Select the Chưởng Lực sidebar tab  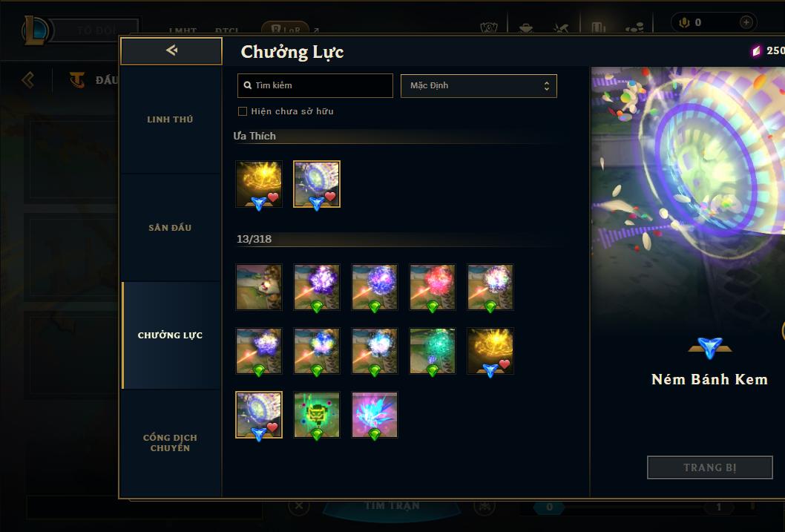[x=170, y=335]
